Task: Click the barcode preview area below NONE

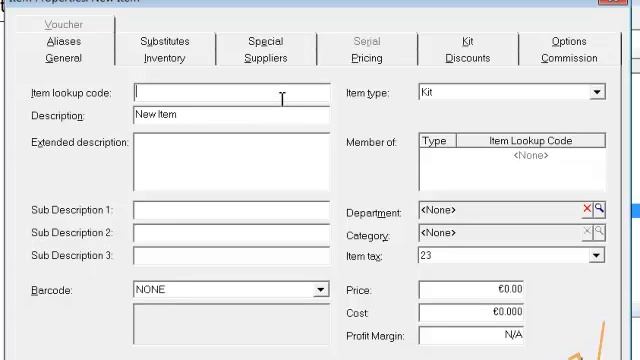Action: [x=231, y=324]
